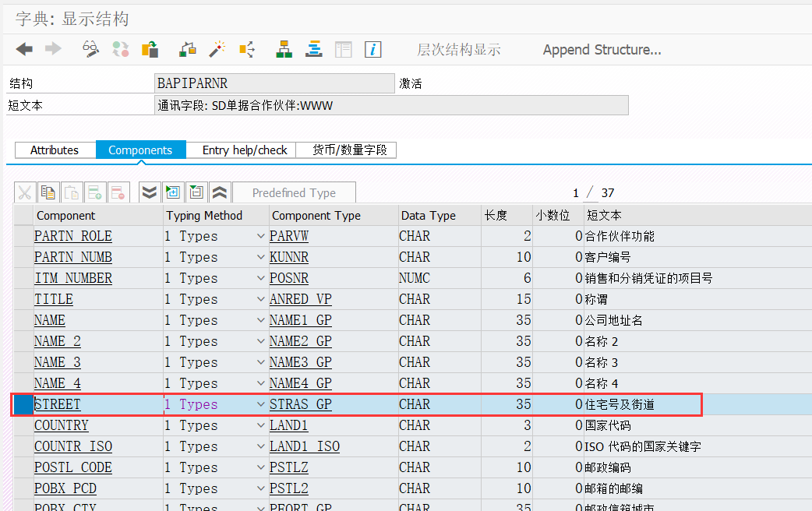The height and width of the screenshot is (511, 812).
Task: Click the 层次结构显示 button
Action: pyautogui.click(x=459, y=49)
